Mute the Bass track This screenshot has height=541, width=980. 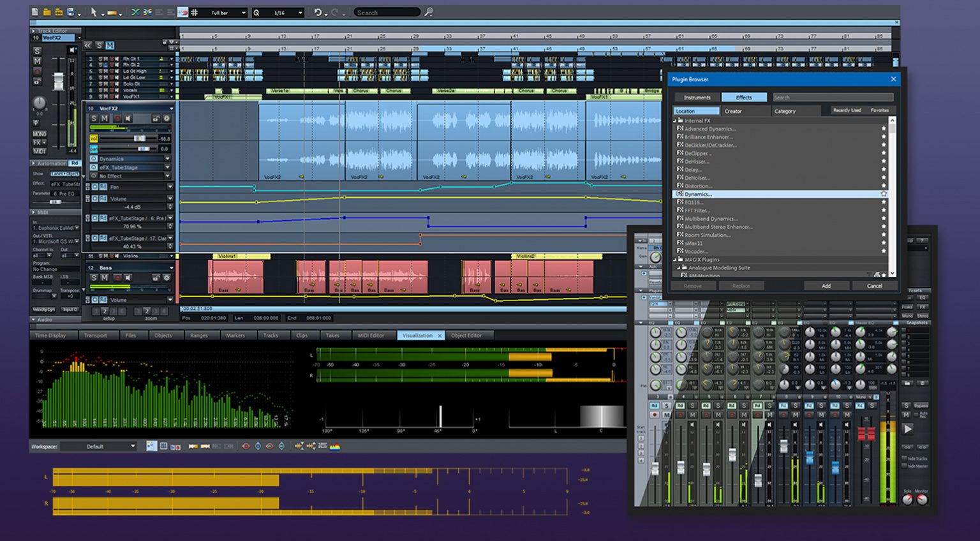click(105, 278)
